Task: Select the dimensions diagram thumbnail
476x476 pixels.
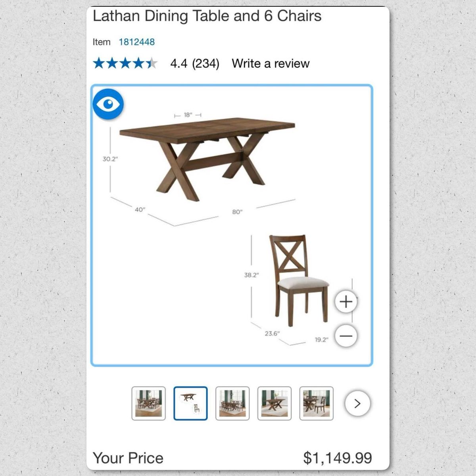Action: (x=190, y=403)
